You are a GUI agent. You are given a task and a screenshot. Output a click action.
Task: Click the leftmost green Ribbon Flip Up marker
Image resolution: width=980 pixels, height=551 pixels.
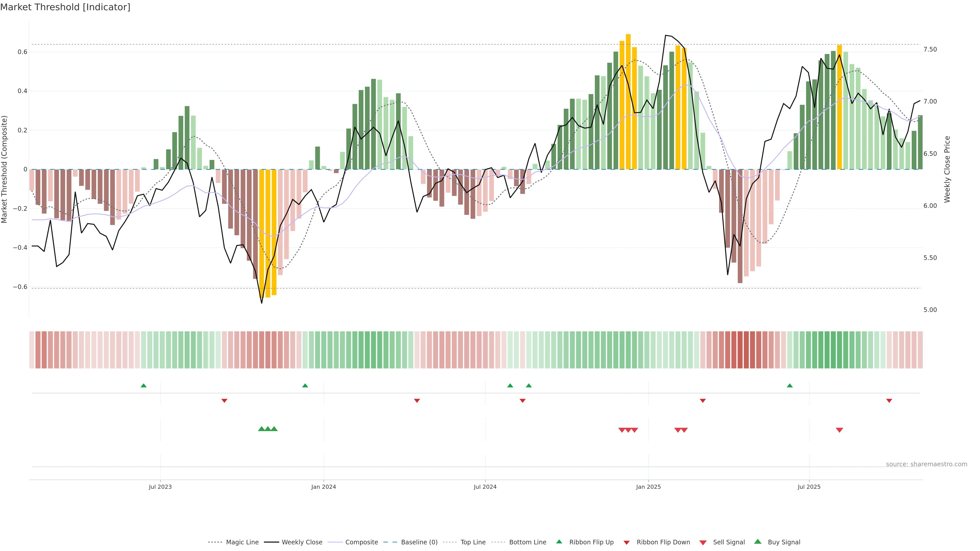click(x=143, y=386)
